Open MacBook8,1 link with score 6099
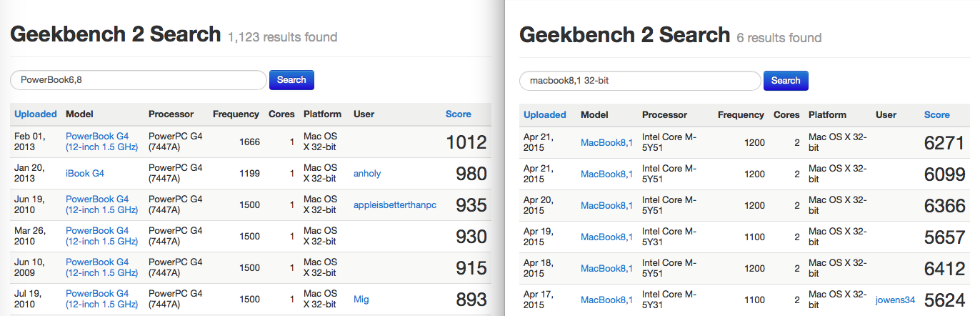This screenshot has height=316, width=980. click(607, 174)
